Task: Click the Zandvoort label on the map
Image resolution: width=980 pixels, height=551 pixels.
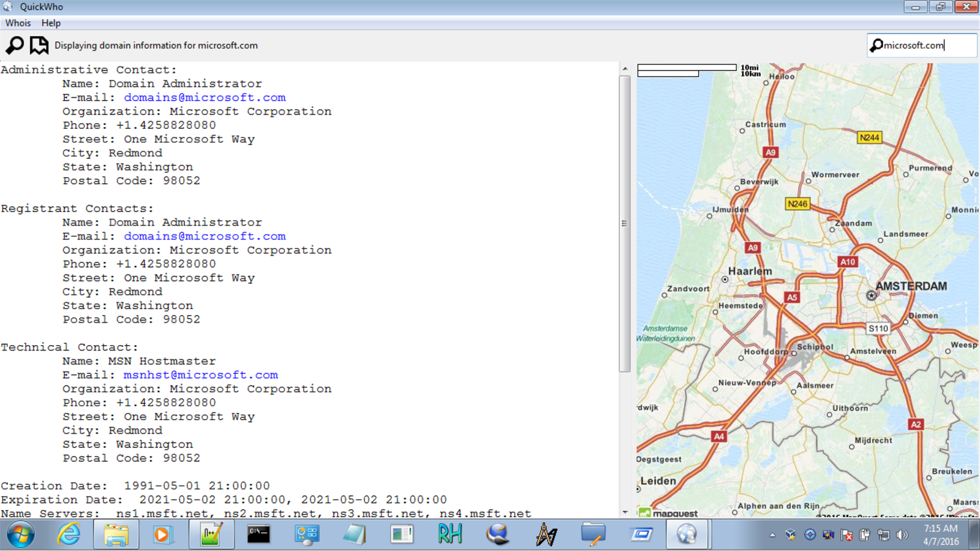Action: [688, 289]
